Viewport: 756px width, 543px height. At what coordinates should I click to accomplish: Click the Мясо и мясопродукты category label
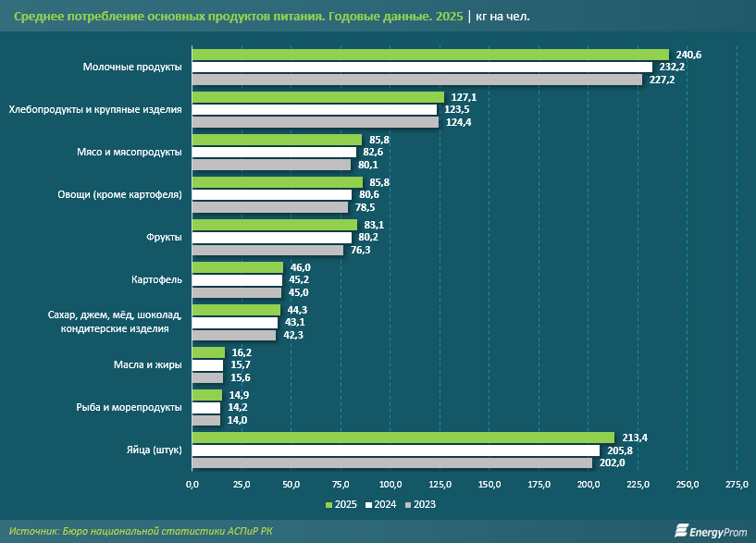coord(130,152)
